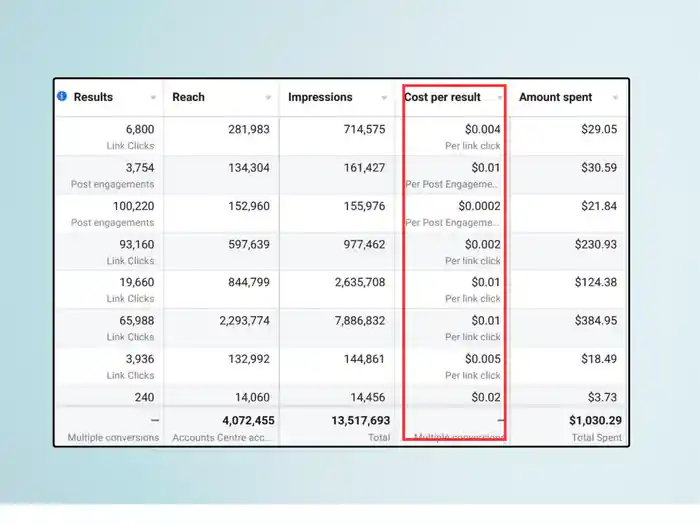Click the 281,983 reach value
The height and width of the screenshot is (525, 700).
[249, 129]
